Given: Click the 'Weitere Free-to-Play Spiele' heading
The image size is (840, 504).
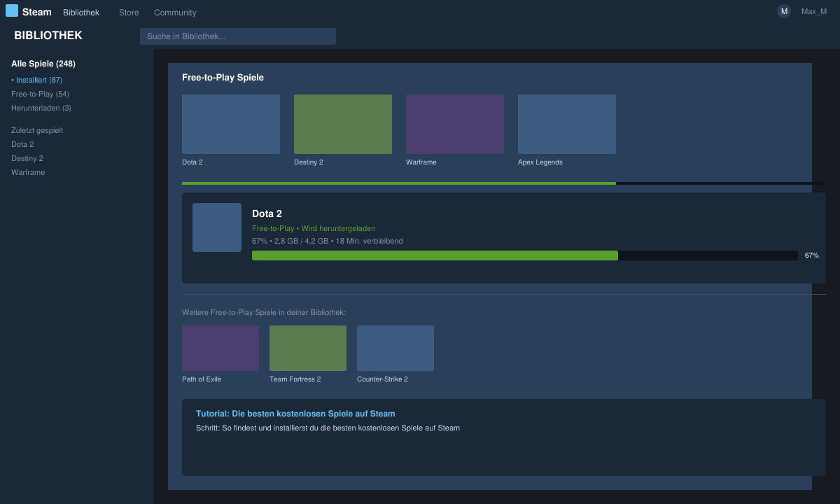Looking at the screenshot, I should pyautogui.click(x=264, y=312).
